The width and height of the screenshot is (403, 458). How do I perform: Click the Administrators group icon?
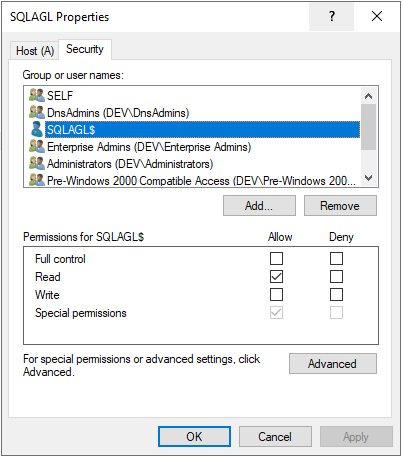(37, 163)
